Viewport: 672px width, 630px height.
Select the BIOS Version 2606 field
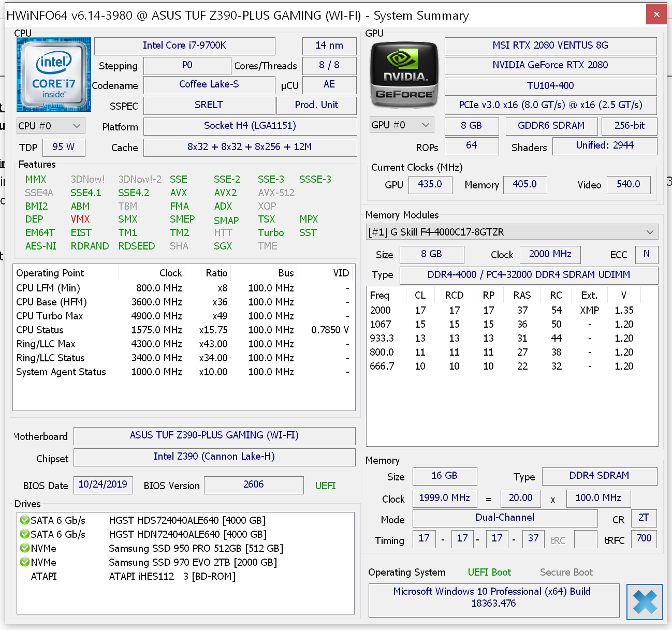254,485
